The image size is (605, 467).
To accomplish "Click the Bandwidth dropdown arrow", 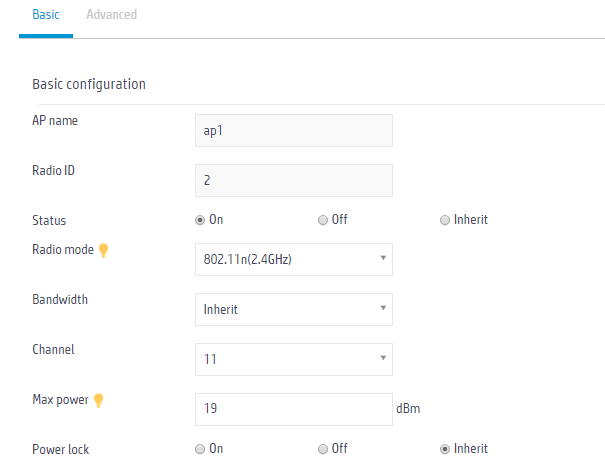I will 383,308.
